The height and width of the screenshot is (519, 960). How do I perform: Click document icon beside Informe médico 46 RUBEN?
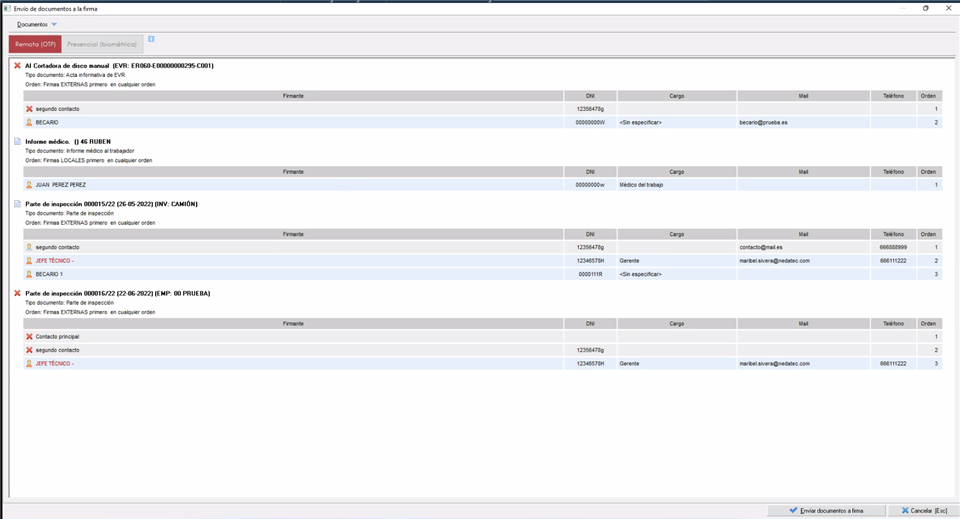coord(17,141)
